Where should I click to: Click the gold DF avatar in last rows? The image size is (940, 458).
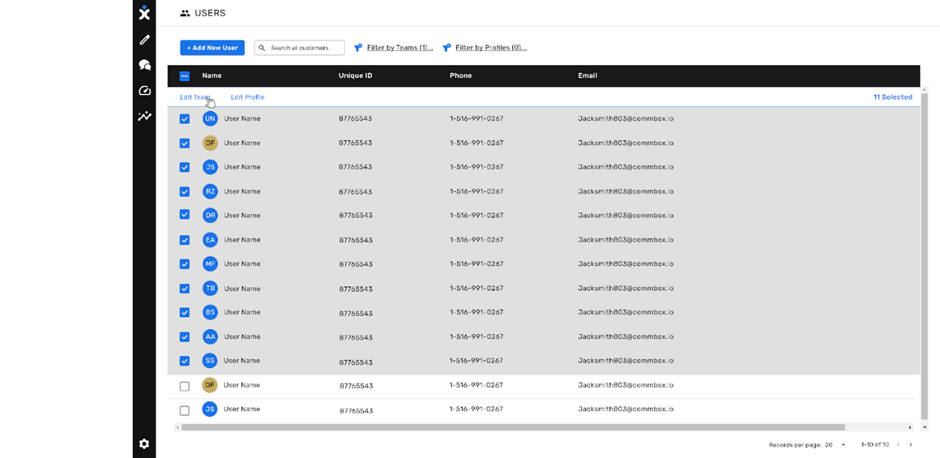pyautogui.click(x=210, y=385)
